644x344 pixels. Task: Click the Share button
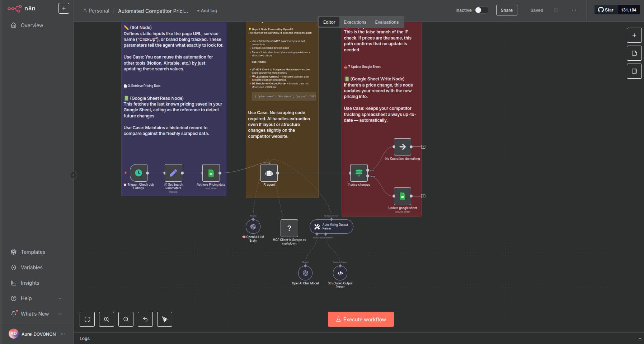[507, 10]
